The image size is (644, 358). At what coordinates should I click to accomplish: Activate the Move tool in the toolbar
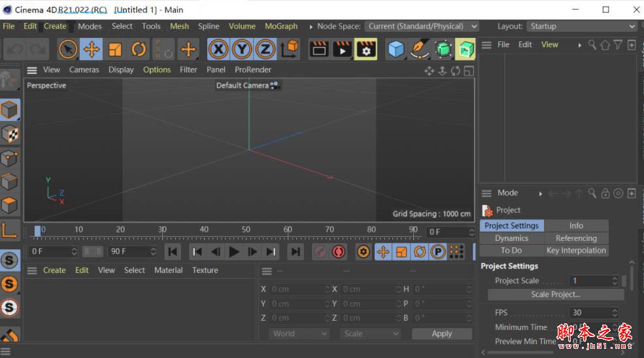tap(91, 50)
